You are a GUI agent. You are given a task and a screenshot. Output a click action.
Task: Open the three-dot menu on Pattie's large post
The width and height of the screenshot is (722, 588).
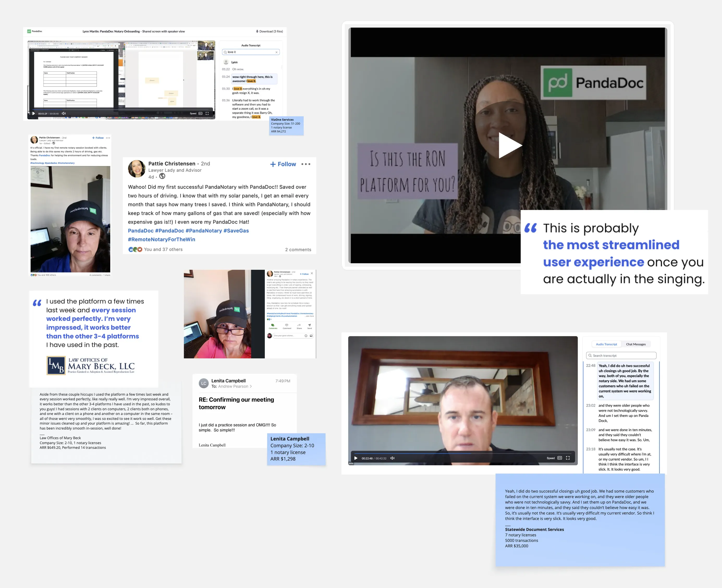pyautogui.click(x=306, y=164)
